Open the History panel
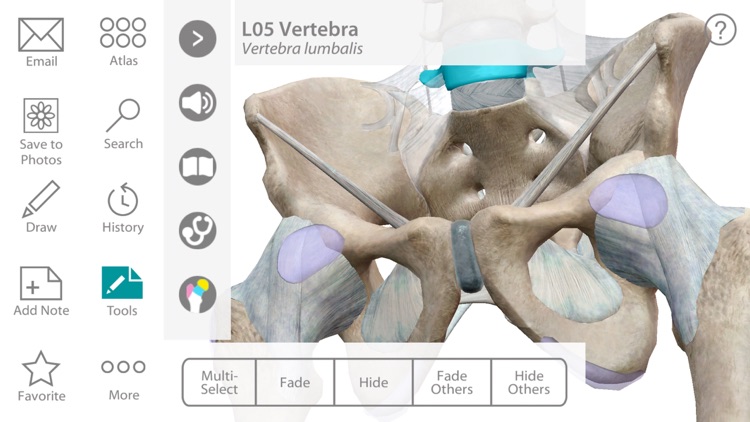 (x=123, y=208)
